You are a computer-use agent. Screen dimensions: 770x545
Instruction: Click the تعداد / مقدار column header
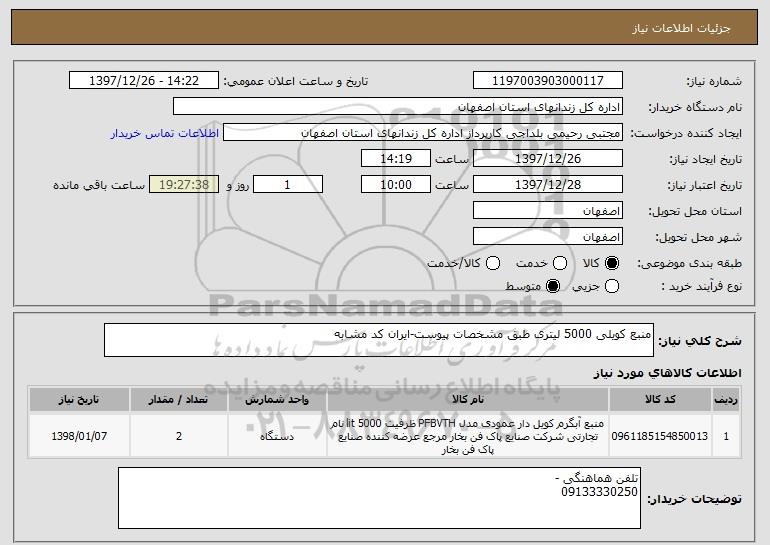[x=179, y=400]
